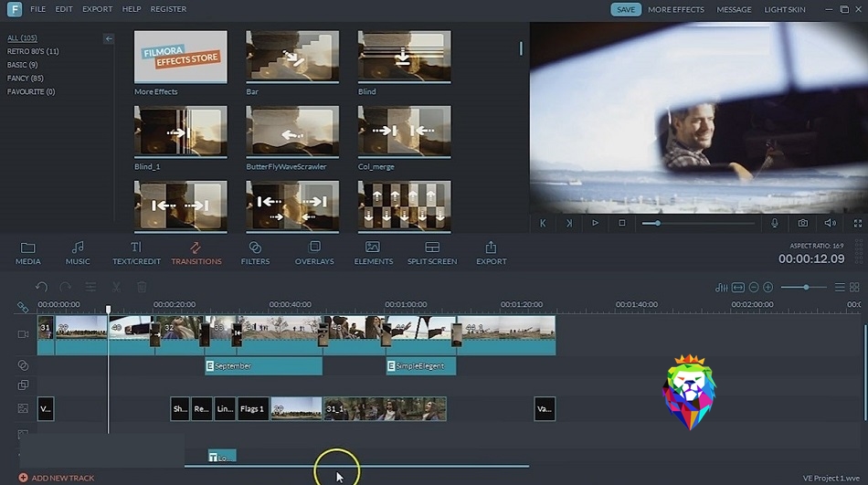Viewport: 868px width, 485px height.
Task: Adjust the timeline zoom slider
Action: (803, 288)
